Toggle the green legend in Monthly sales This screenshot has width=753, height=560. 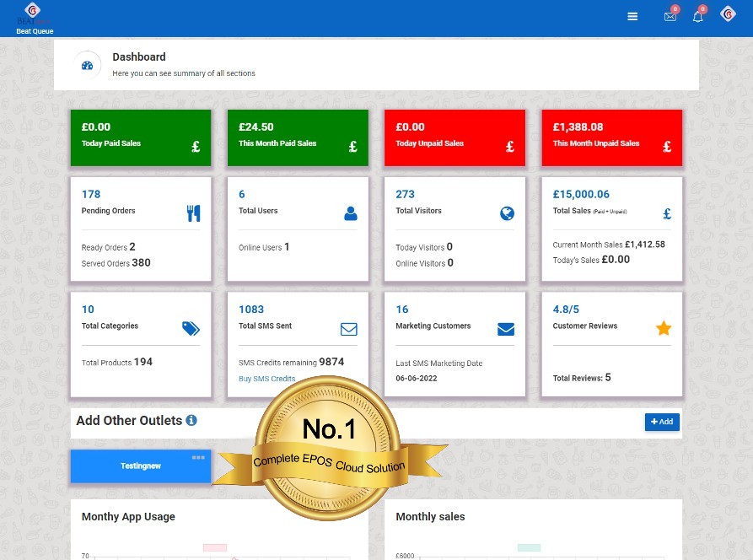(x=529, y=547)
